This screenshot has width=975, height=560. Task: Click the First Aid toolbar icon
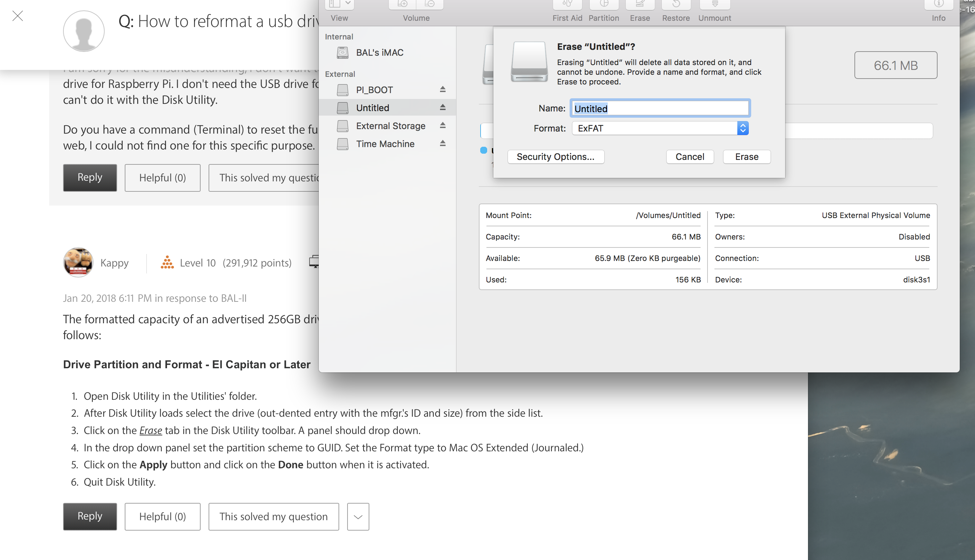(x=567, y=4)
